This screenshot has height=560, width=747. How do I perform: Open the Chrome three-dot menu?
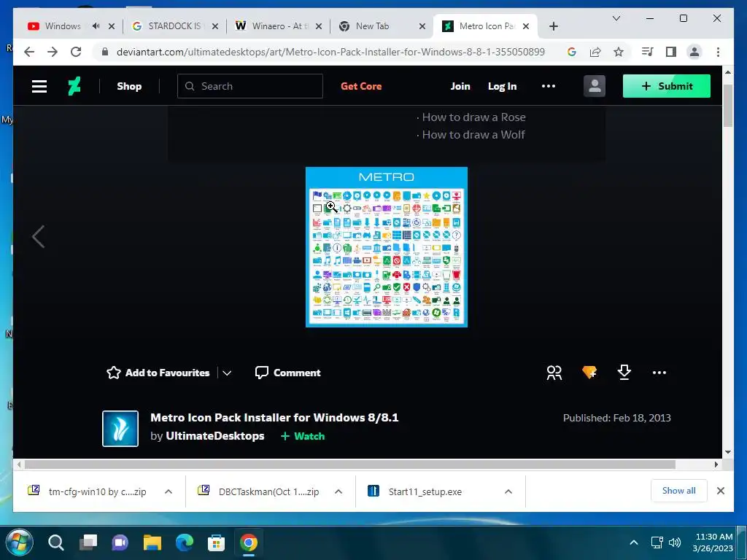718,52
